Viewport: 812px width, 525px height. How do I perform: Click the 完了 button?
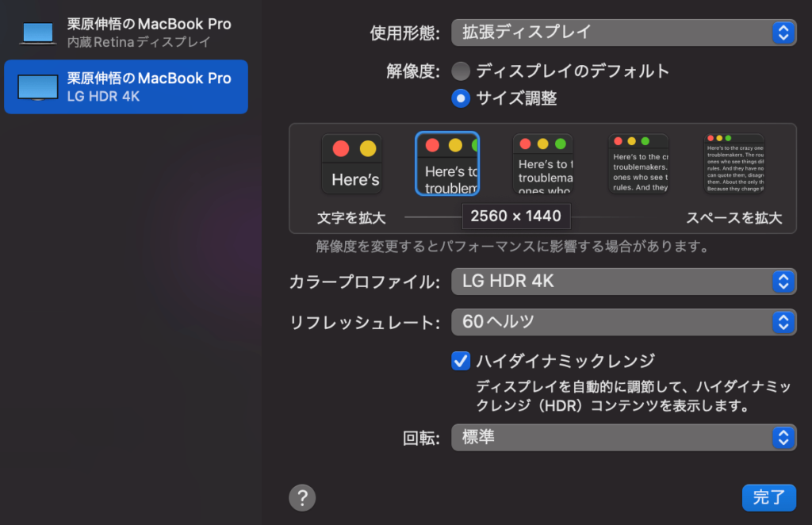768,497
